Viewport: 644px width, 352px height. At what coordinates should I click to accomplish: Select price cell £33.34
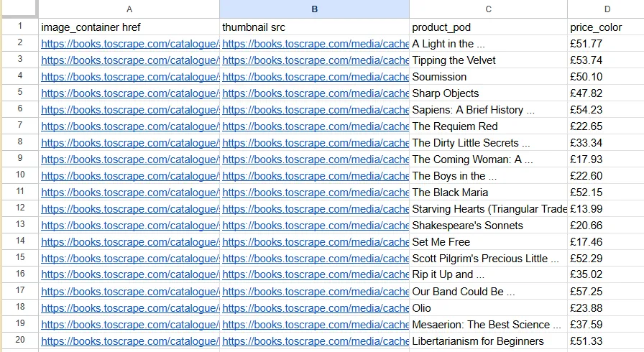[606, 142]
